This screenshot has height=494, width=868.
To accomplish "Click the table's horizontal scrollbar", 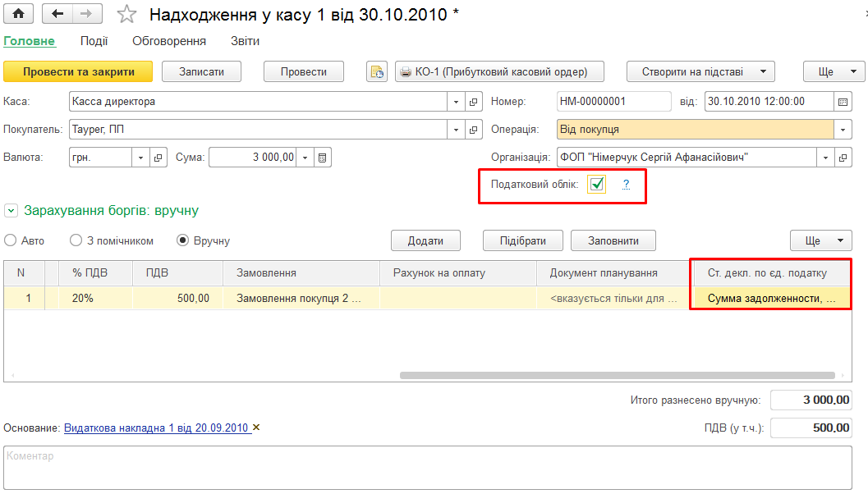I will coord(618,375).
